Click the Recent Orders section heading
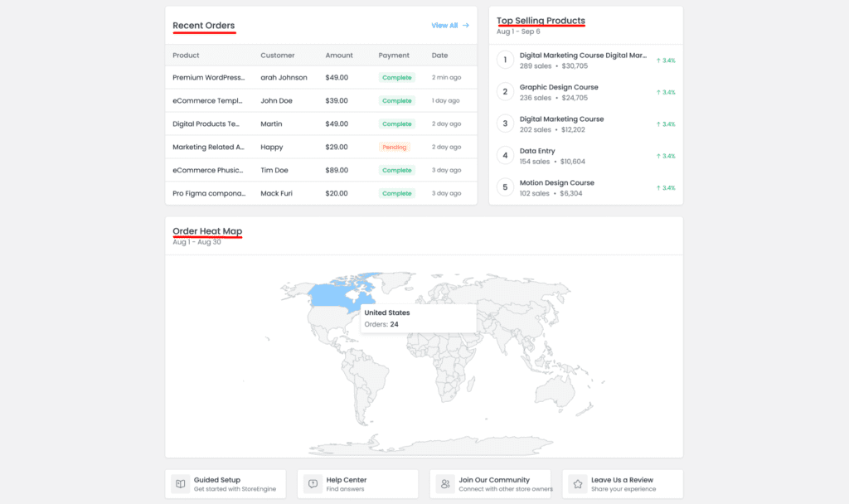This screenshot has height=504, width=849. tap(203, 26)
